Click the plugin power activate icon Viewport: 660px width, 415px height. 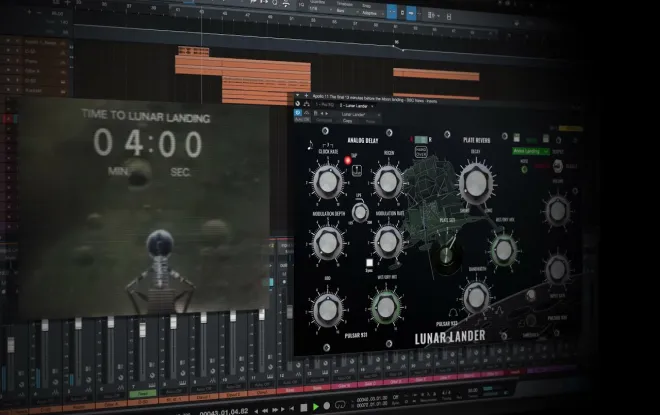pyautogui.click(x=298, y=113)
